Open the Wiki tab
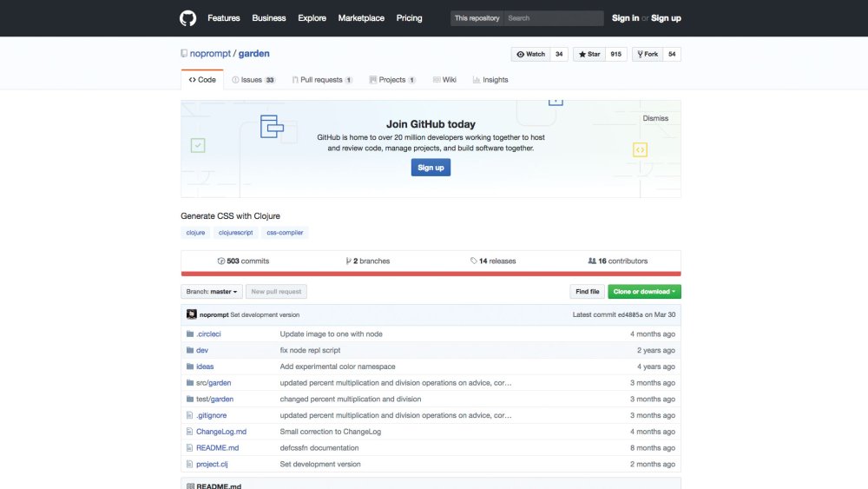This screenshot has height=489, width=868. pos(444,80)
